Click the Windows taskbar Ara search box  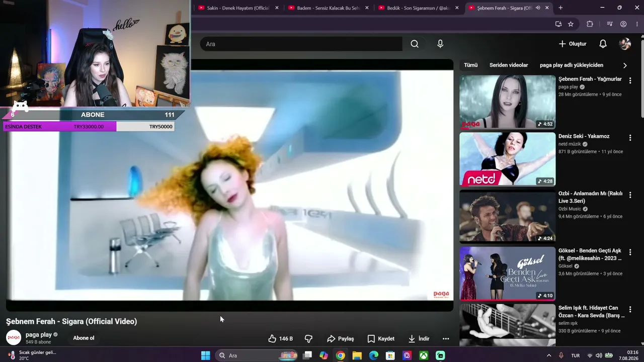tap(257, 355)
